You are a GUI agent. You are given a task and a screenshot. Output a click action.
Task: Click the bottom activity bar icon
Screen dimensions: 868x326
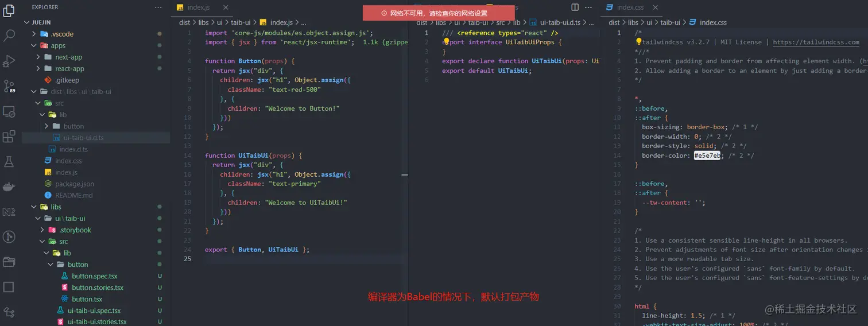point(9,312)
